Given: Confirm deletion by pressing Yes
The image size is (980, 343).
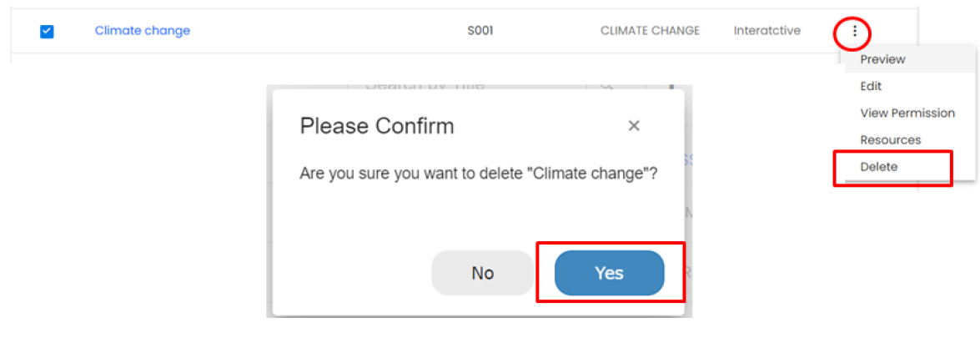Looking at the screenshot, I should coord(609,273).
